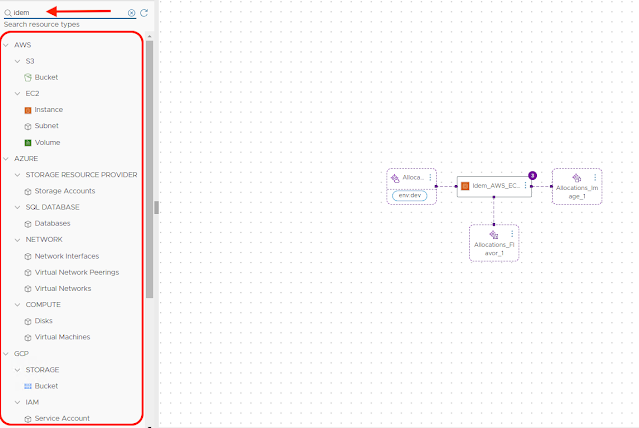The width and height of the screenshot is (639, 428).
Task: Select the Idem_AWS_EC2 canvas node label
Action: point(496,186)
